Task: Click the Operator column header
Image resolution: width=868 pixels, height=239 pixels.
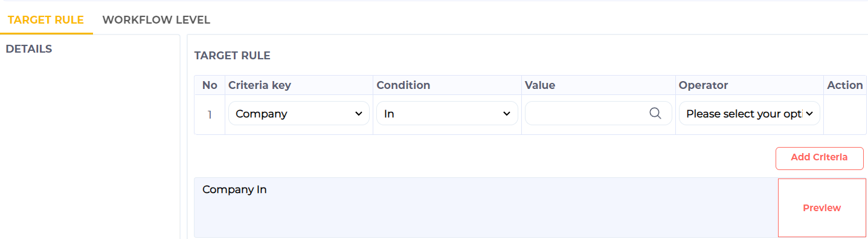Action: [x=704, y=85]
